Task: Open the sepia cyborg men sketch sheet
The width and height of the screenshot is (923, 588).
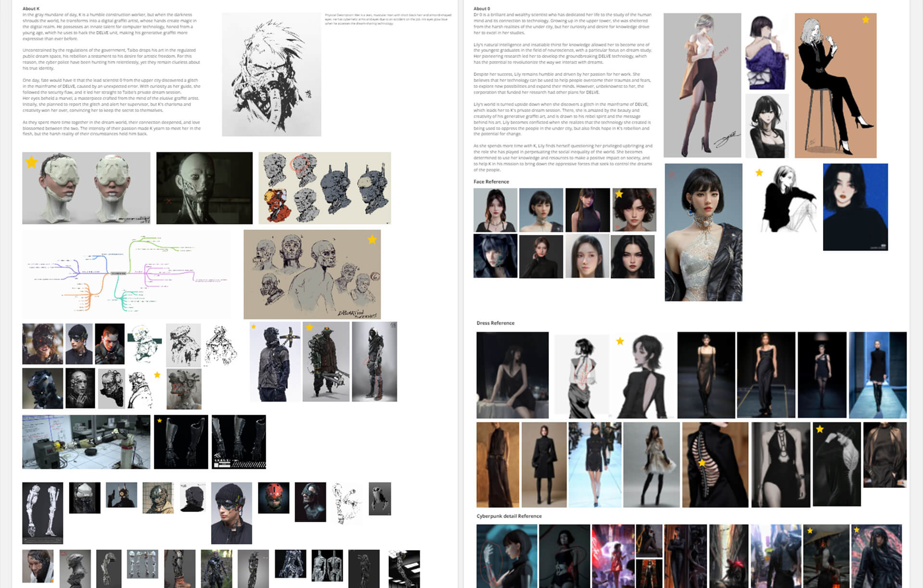Action: 312,274
